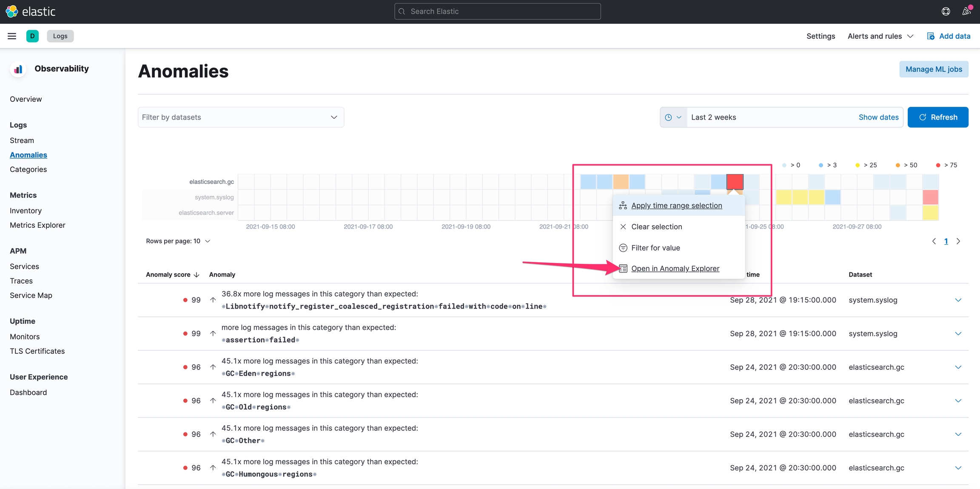Go to previous results page arrow
This screenshot has width=980, height=489.
934,241
